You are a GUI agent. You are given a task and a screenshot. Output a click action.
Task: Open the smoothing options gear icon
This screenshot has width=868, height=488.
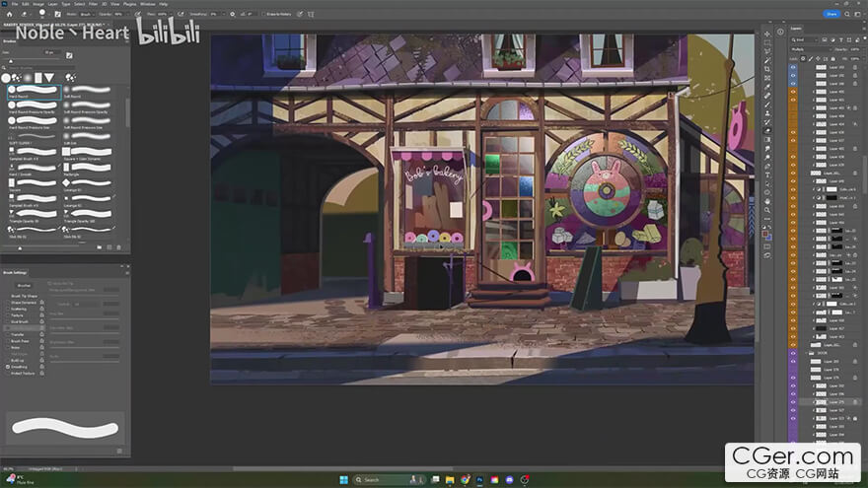click(233, 14)
